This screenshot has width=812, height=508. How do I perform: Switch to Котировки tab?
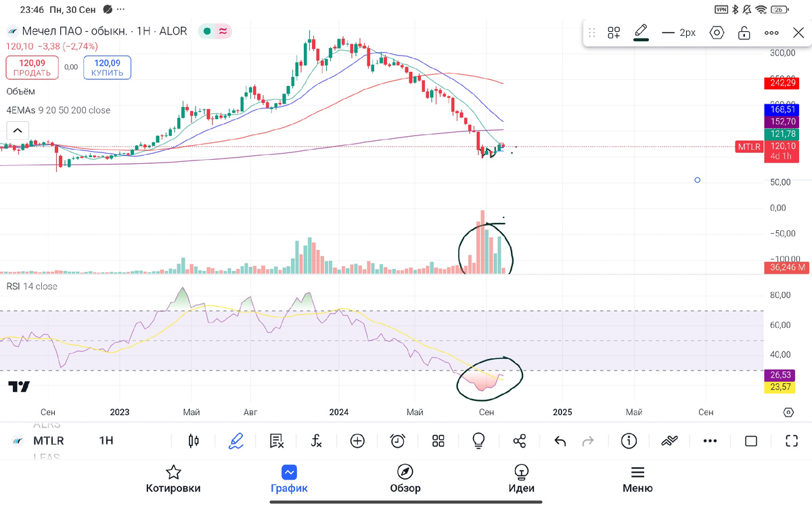coord(173,479)
